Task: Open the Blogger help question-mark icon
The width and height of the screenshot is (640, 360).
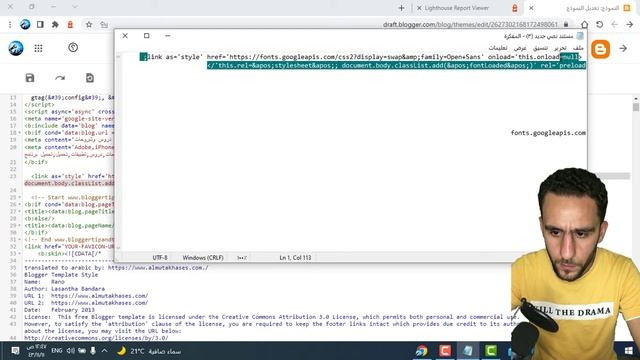Action: 73,48
